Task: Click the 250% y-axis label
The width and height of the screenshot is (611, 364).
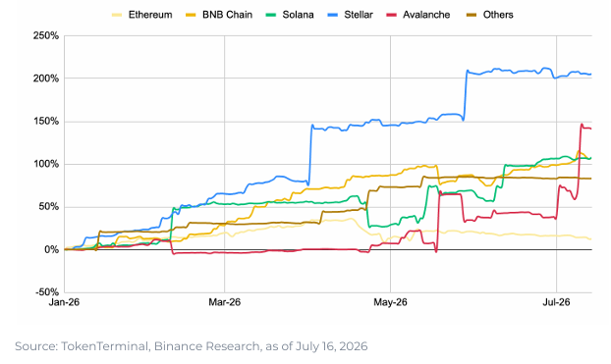Action: (x=46, y=36)
